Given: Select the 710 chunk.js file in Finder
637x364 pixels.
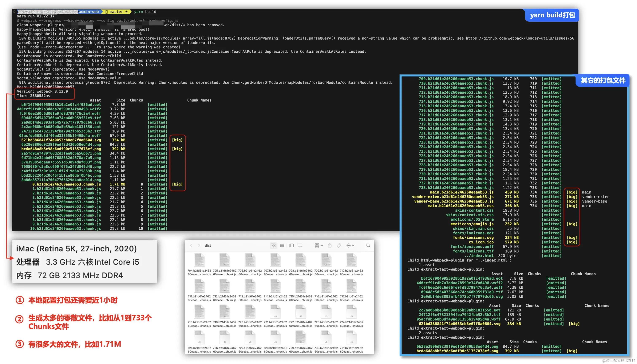Looking at the screenshot, I should click(351, 260).
